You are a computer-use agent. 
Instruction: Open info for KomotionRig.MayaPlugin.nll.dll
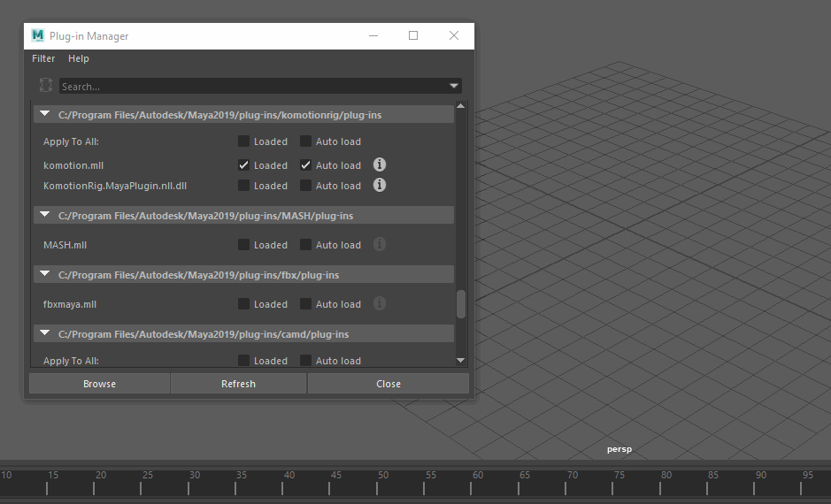click(x=380, y=185)
